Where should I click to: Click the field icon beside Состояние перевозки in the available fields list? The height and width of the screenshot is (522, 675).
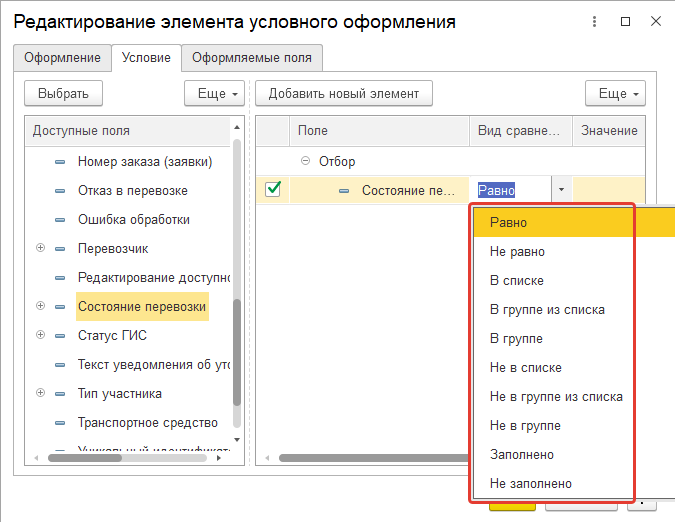[60, 307]
